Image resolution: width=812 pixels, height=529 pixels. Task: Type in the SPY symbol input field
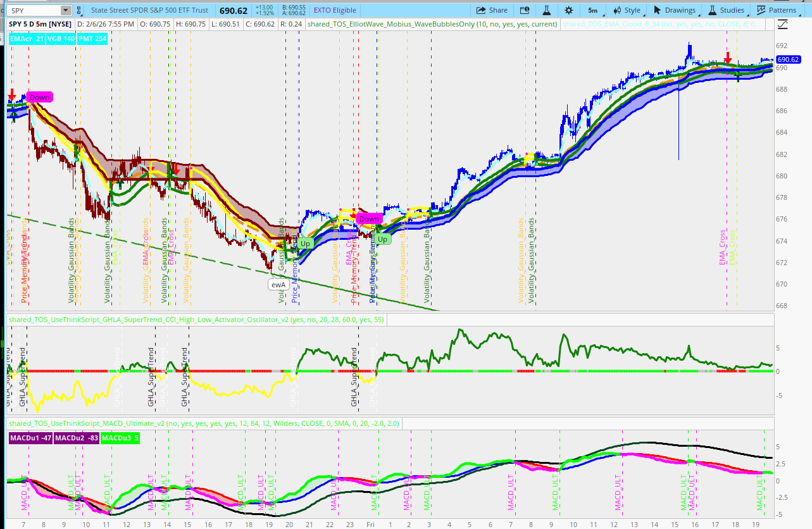[x=32, y=10]
